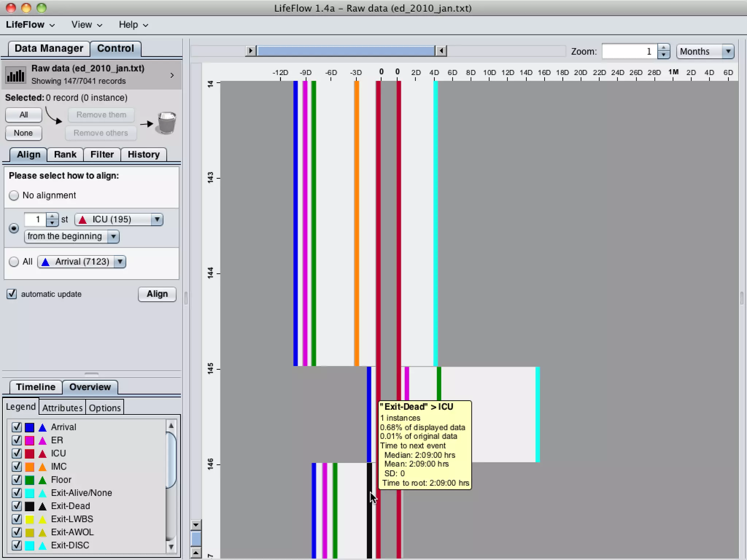Open the ICU (195) event dropdown
Screen dimensions: 747x560
click(x=119, y=219)
